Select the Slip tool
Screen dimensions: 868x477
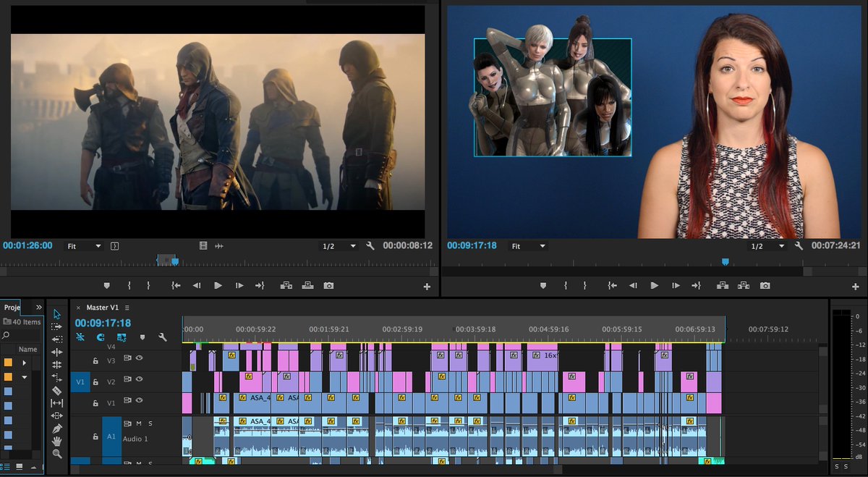tap(57, 402)
